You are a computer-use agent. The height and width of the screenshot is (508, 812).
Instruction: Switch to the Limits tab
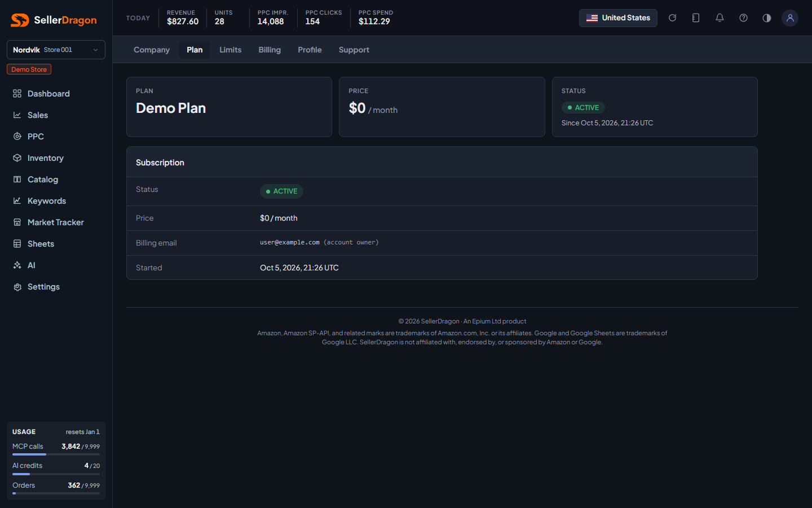click(x=231, y=50)
